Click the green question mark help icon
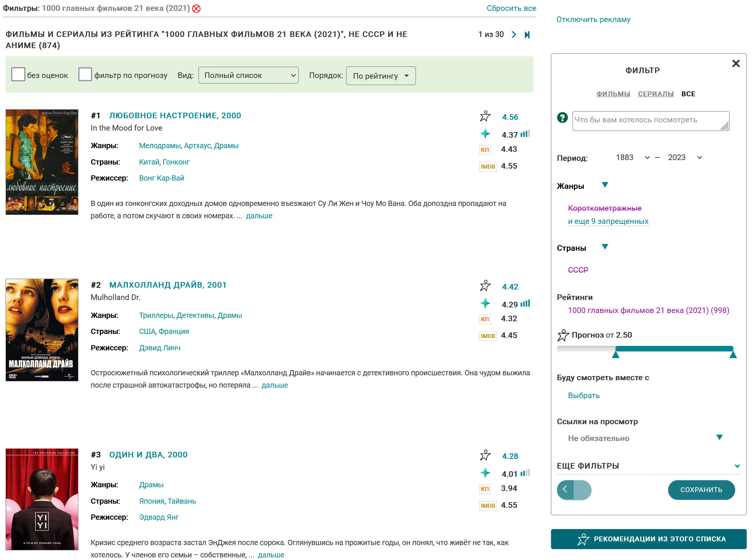The width and height of the screenshot is (752, 560). click(x=562, y=118)
